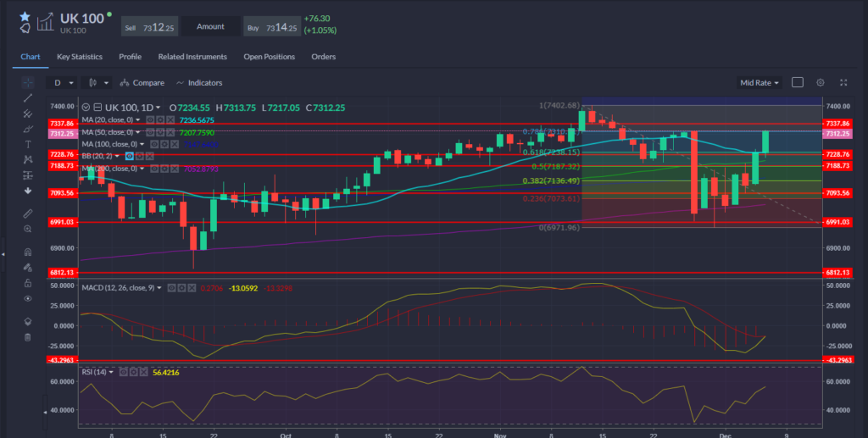
Task: Toggle stay-in-drawing-mode pencil lock
Action: 28,267
